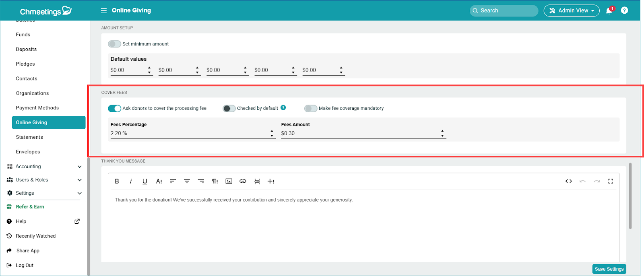The height and width of the screenshot is (276, 644).
Task: Open Payment Methods in the sidebar
Action: [x=37, y=108]
